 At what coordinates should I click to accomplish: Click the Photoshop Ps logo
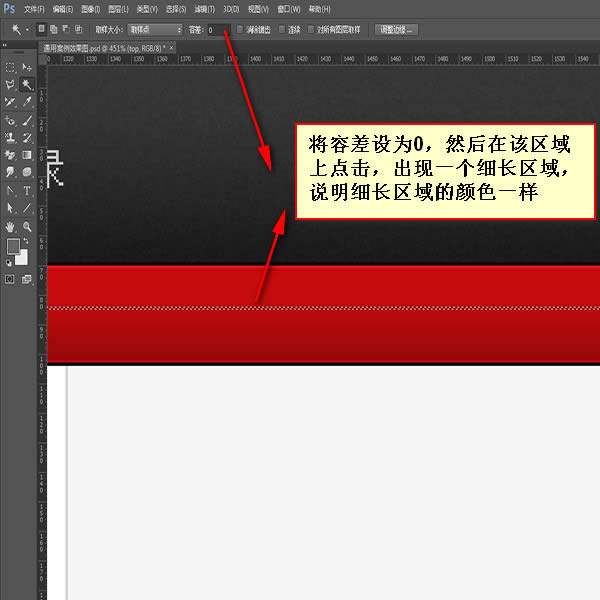[x=9, y=8]
